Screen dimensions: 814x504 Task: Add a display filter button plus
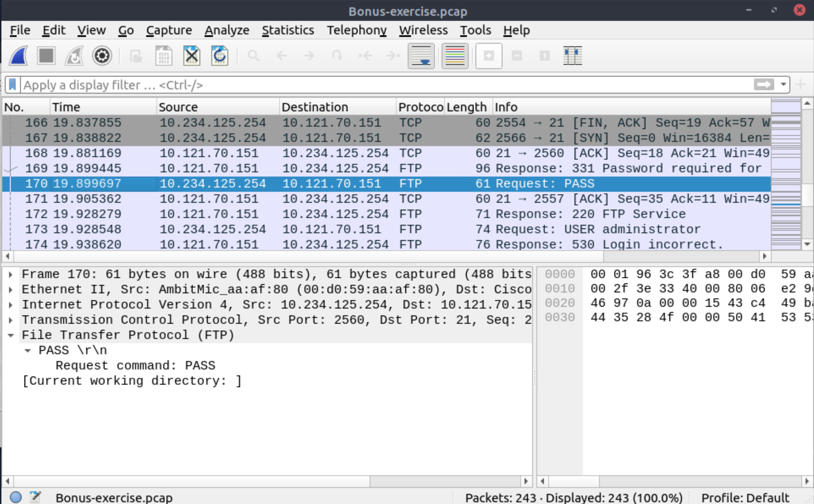pyautogui.click(x=800, y=85)
